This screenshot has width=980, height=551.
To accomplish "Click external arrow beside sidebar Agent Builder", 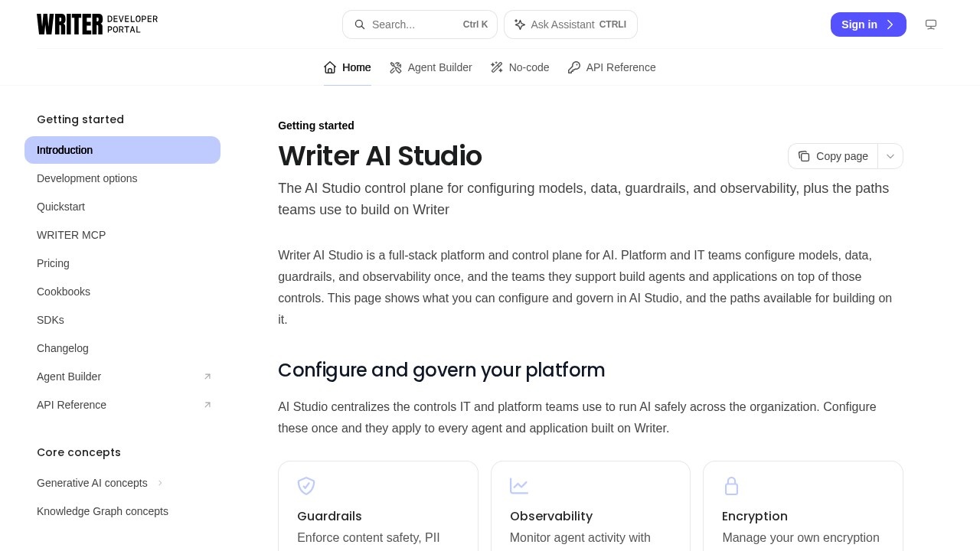I will tap(207, 377).
